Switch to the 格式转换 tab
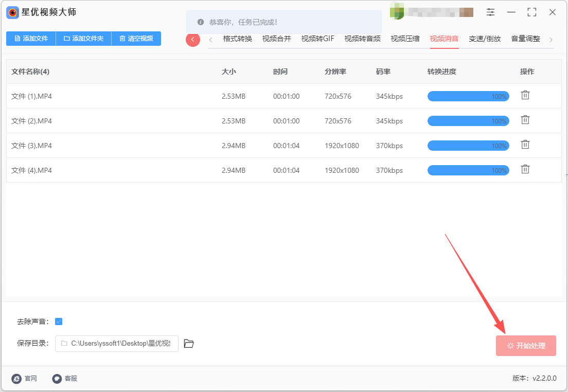 (x=238, y=39)
